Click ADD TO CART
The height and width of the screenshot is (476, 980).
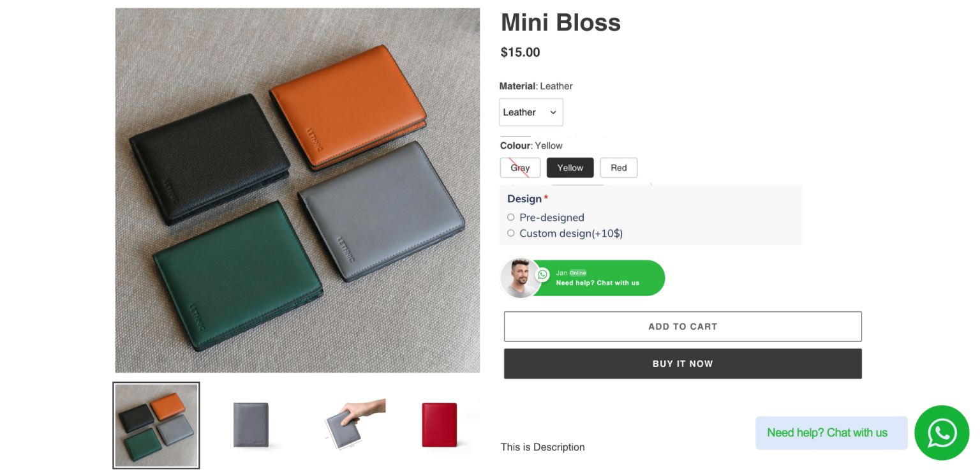[x=683, y=326]
